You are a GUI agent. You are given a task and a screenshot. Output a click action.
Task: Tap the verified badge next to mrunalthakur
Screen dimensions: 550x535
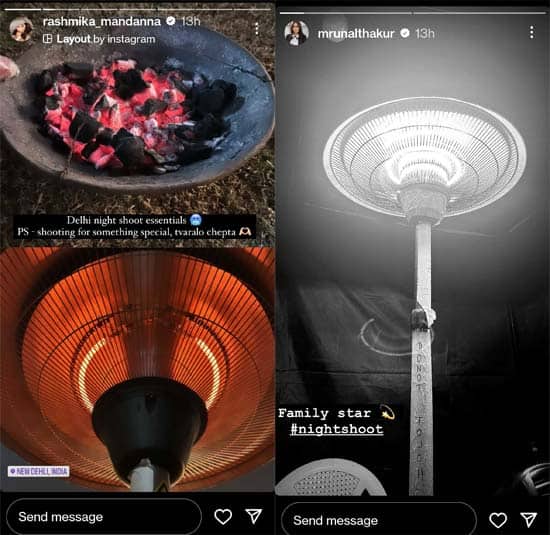[405, 33]
